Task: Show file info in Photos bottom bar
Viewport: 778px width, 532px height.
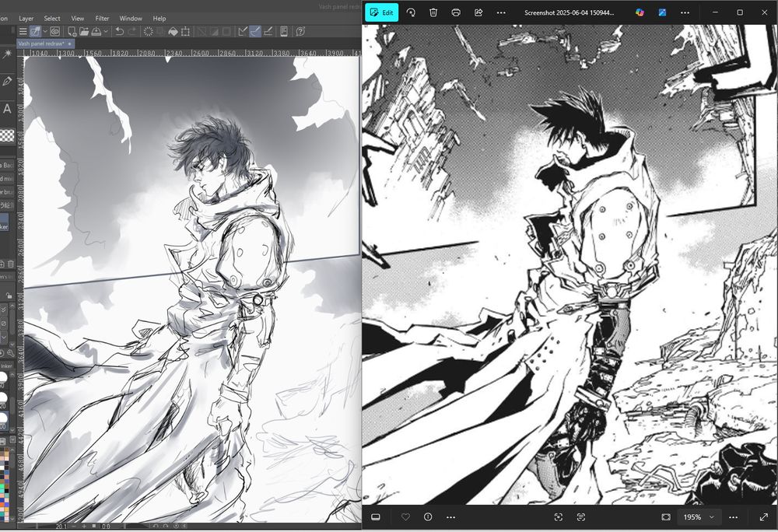Action: click(x=428, y=517)
